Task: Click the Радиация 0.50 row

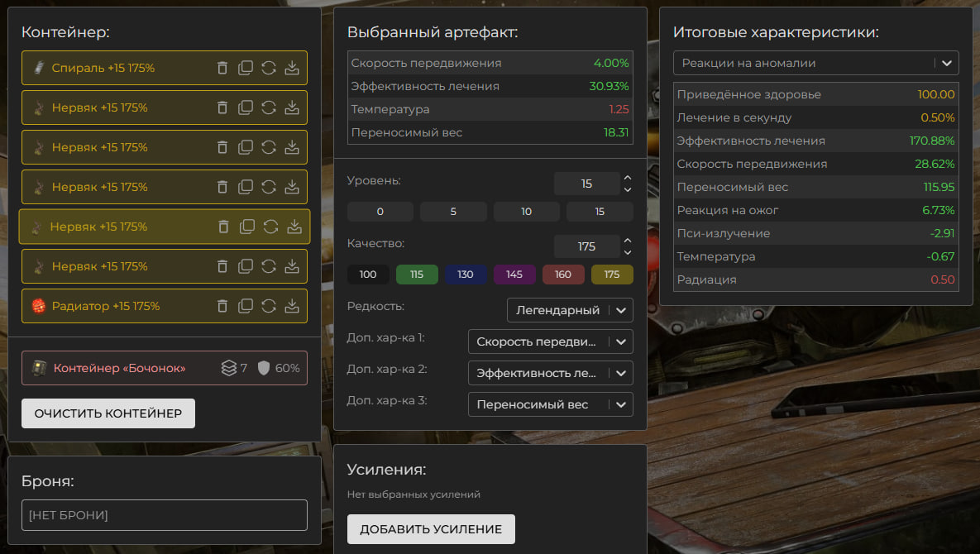Action: (x=815, y=279)
